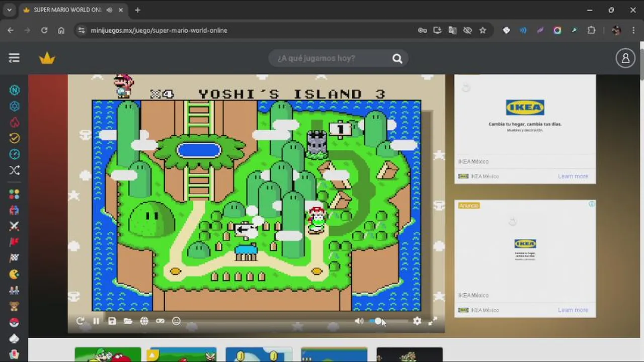Open the spade card games category
Viewport: 644px width, 362px height.
point(14,338)
